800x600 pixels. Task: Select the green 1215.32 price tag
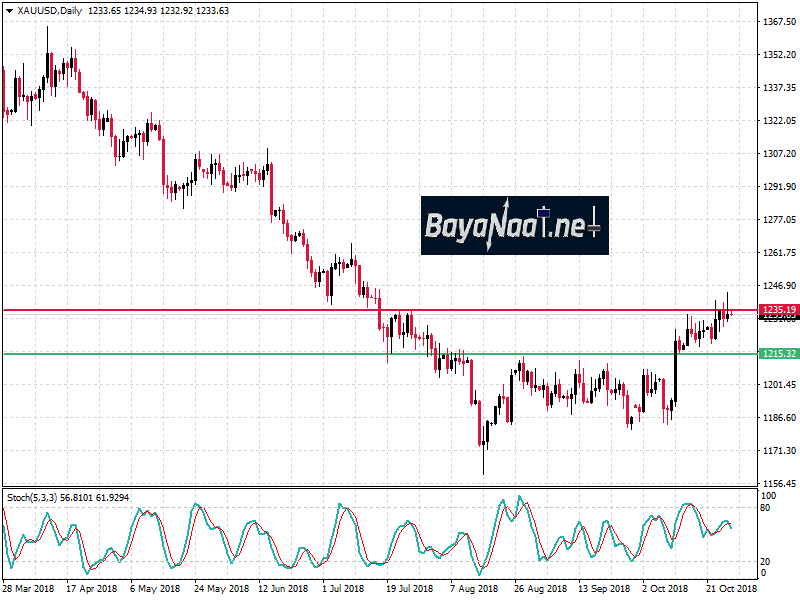coord(778,354)
